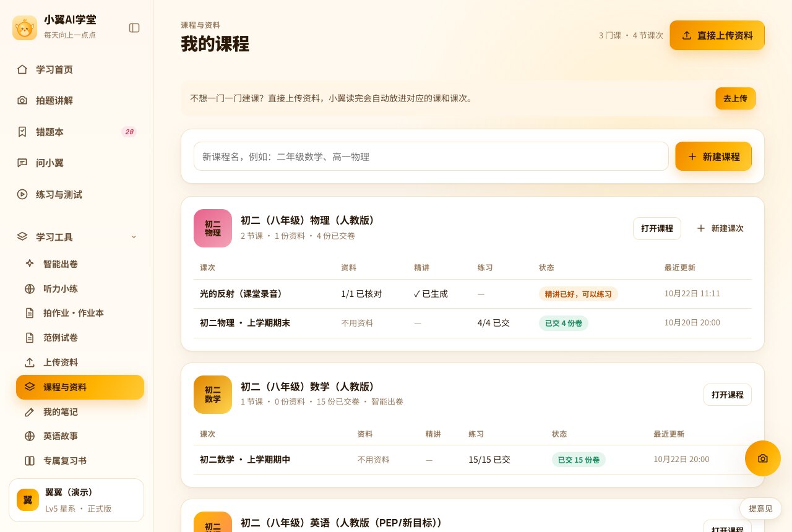792x532 pixels.
Task: Click the camera icon beside 拍题讲解
Action: pos(22,100)
